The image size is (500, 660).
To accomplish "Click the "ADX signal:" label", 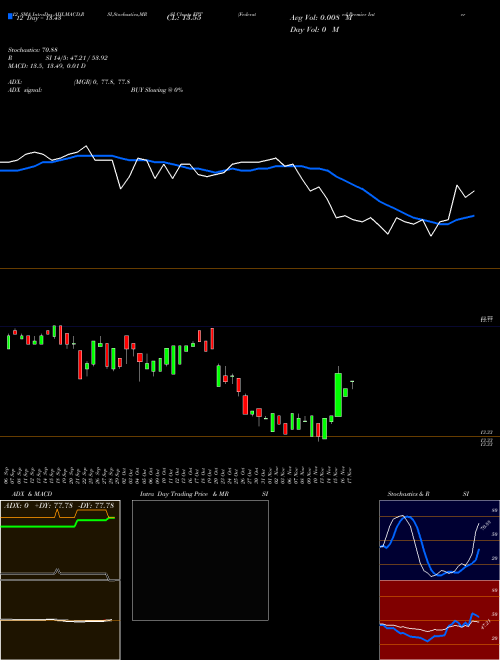I will (25, 90).
